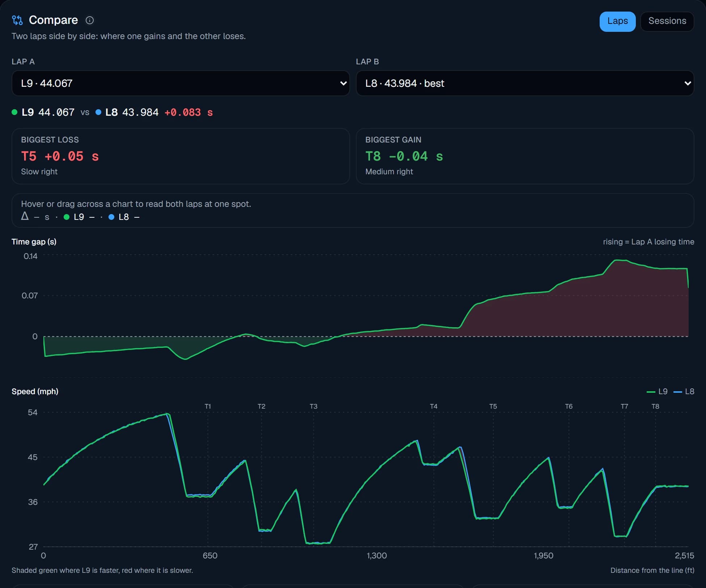Click the delta triangle icon in hover readout
706x588 pixels.
tap(25, 216)
